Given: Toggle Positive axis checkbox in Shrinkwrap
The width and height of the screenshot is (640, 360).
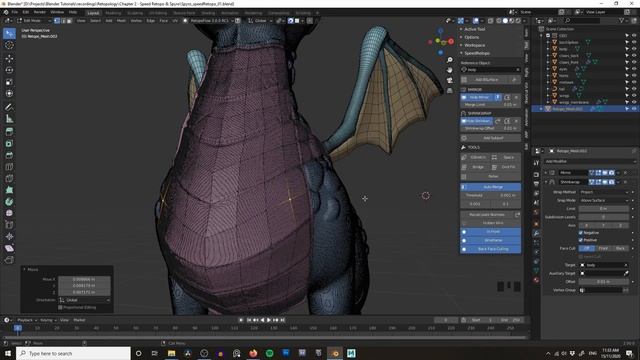Looking at the screenshot, I should 581,240.
